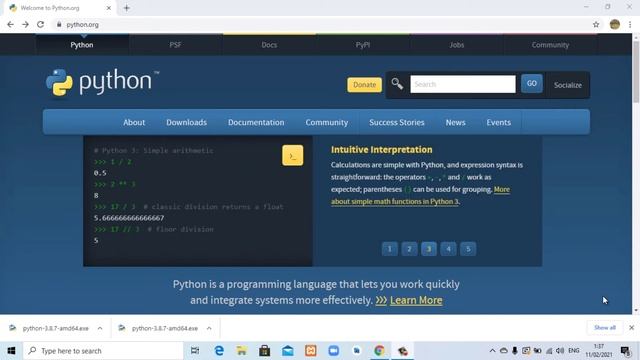This screenshot has height=360, width=640.
Task: Switch to the PyPI top tab
Action: coord(363,45)
